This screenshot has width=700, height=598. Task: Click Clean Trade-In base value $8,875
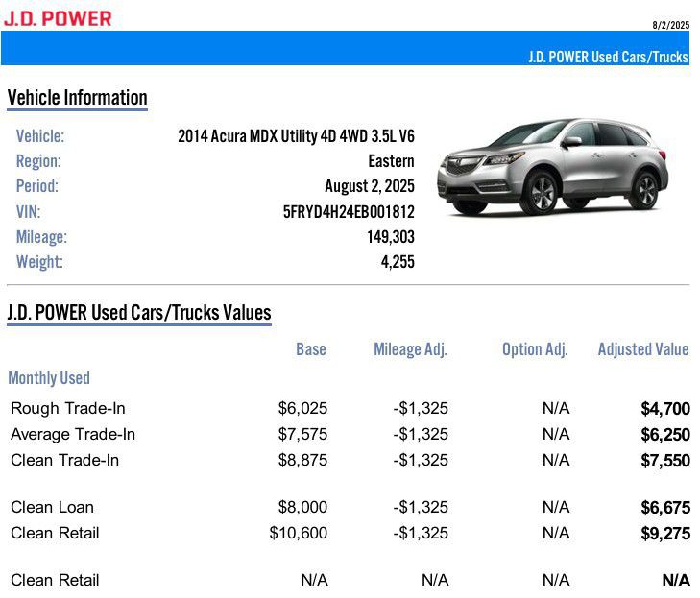302,460
